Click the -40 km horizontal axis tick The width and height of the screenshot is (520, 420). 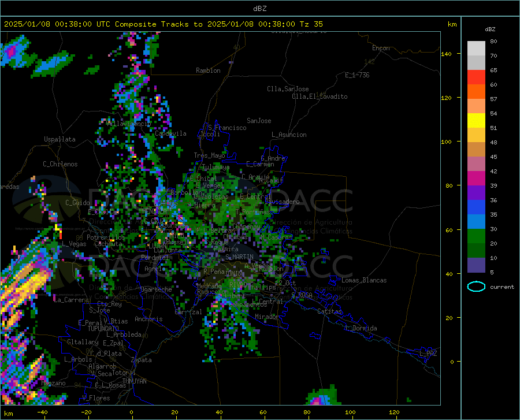(42, 412)
